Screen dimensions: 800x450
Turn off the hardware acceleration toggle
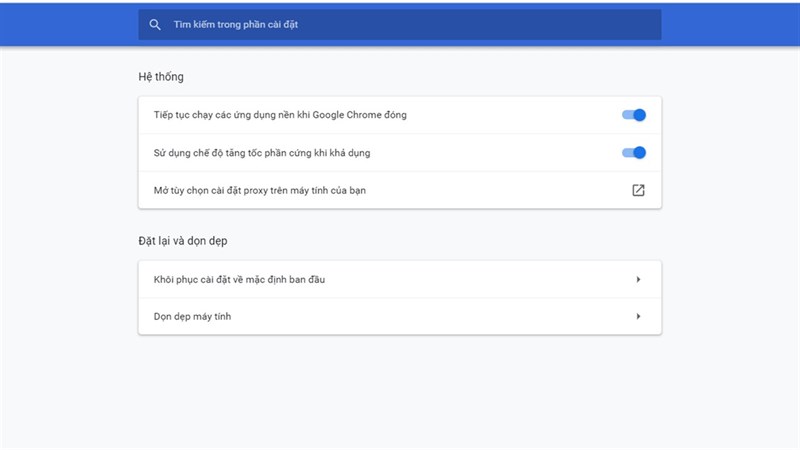point(634,153)
